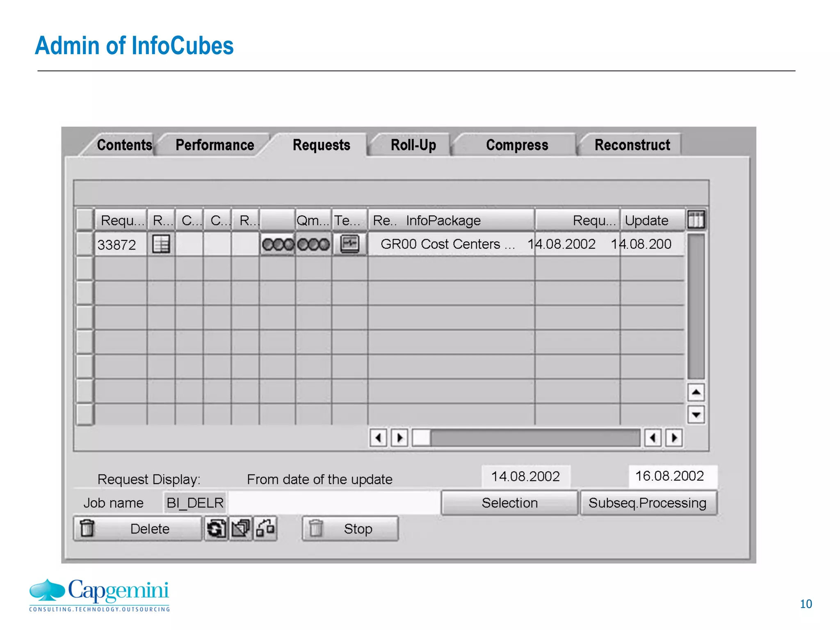This screenshot has height=630, width=840.
Task: Click the Subseq.Processing button
Action: coord(648,503)
